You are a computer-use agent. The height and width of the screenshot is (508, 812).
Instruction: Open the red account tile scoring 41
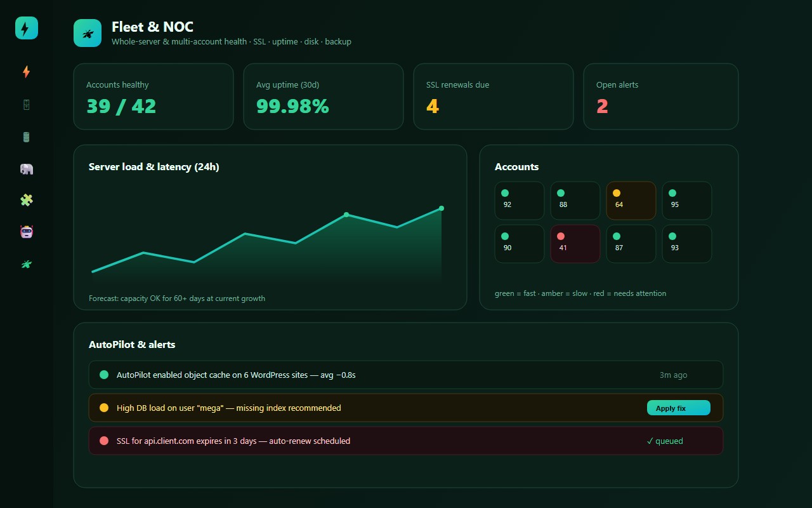[575, 244]
